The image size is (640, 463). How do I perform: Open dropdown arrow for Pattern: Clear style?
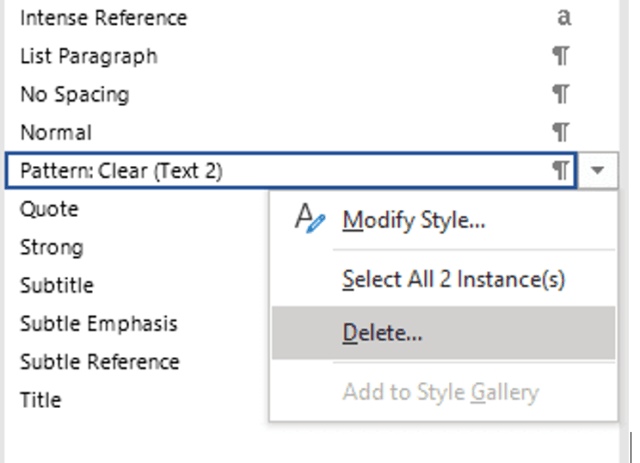click(x=598, y=171)
